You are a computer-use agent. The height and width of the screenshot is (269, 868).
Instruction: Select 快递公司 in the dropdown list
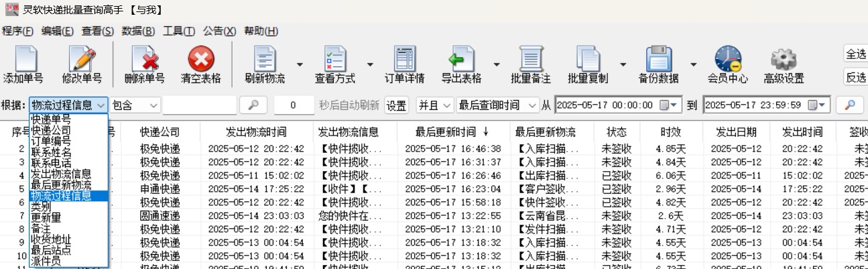(x=68, y=129)
